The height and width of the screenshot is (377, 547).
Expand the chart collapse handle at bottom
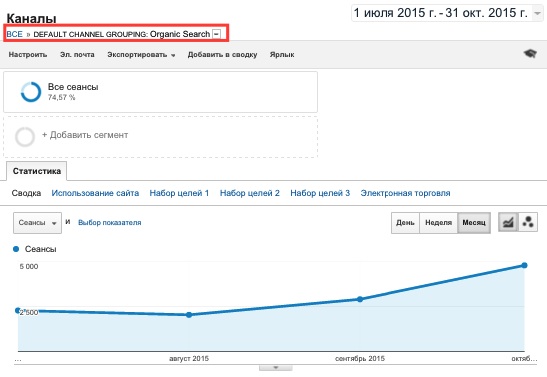coord(276,368)
